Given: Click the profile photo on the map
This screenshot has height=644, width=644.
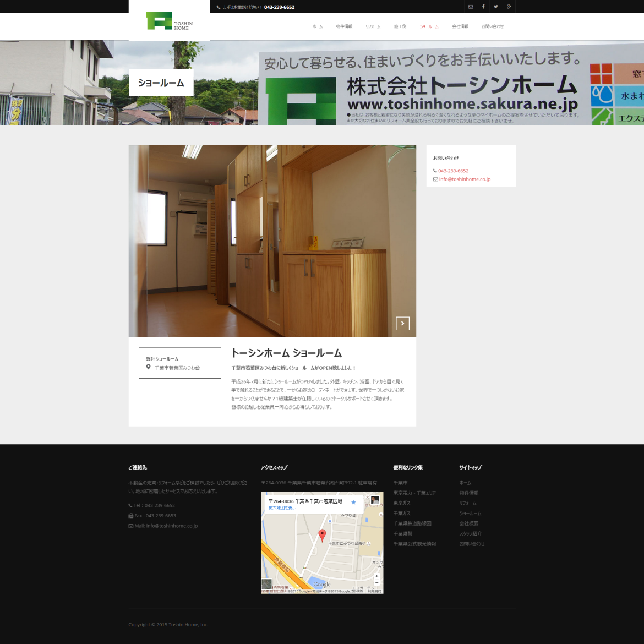Looking at the screenshot, I should pyautogui.click(x=375, y=500).
